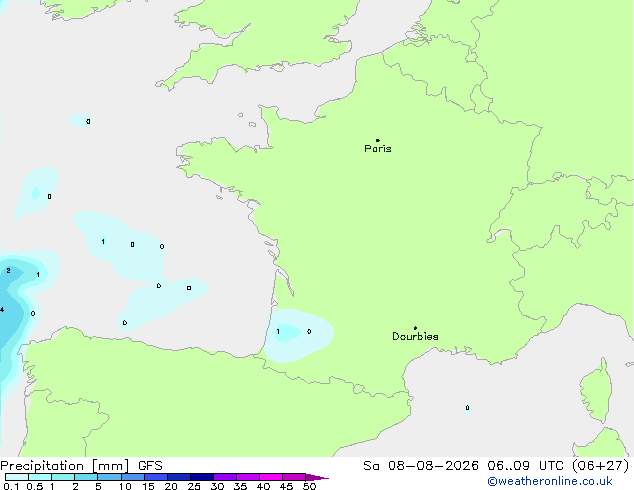Click the forecast date '08-08-2026' text

tap(433, 466)
